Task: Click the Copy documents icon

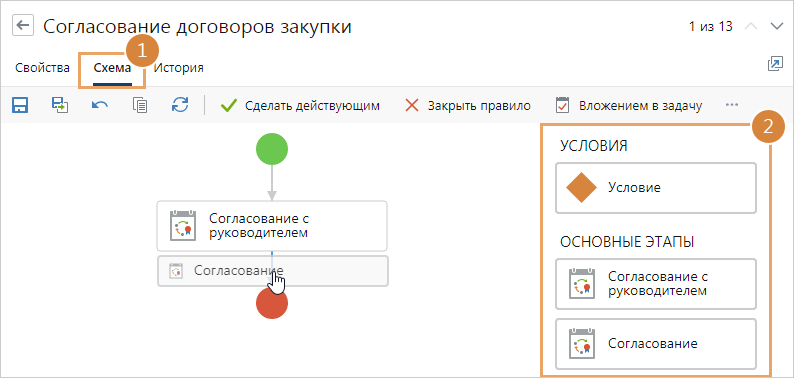Action: tap(140, 105)
